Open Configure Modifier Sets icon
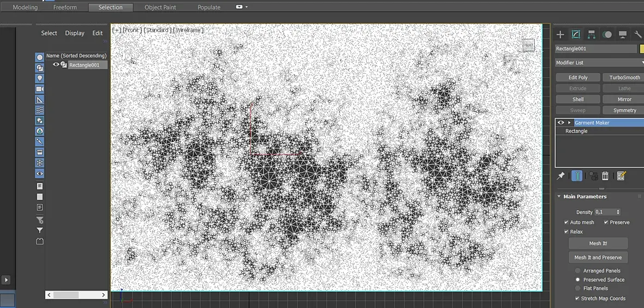Viewport: 644px width, 308px height. click(x=621, y=176)
